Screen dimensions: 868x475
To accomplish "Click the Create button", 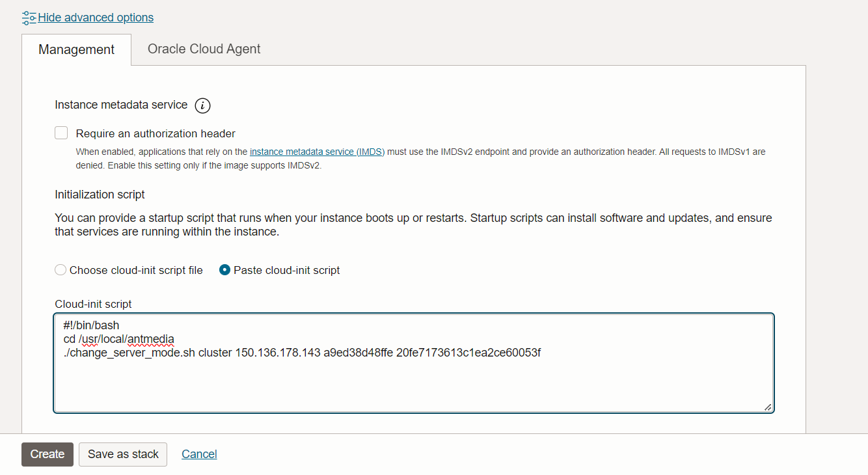I will [47, 454].
